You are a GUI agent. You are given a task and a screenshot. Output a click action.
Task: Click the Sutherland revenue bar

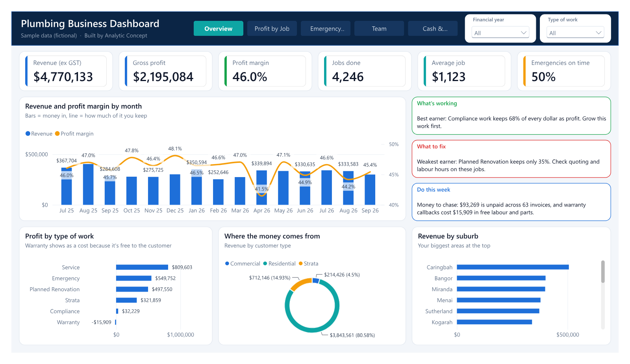[498, 311]
